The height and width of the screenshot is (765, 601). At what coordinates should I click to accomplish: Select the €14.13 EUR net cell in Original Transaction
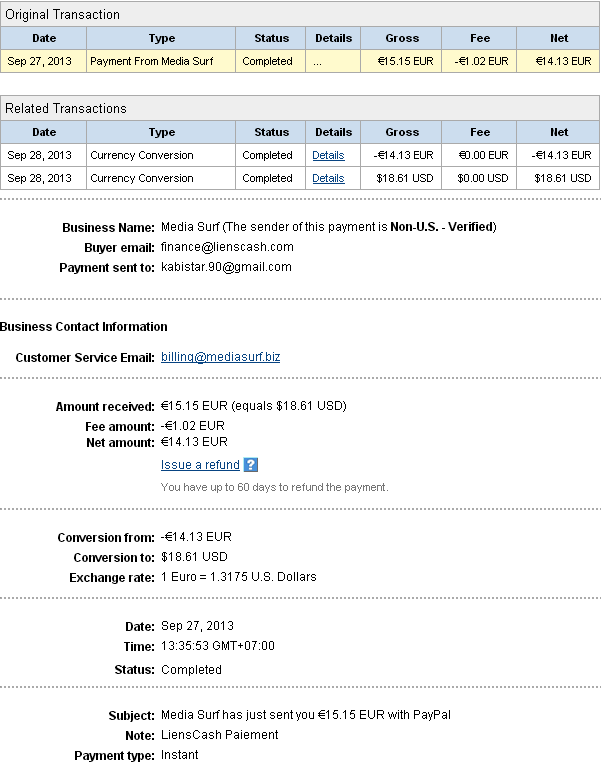558,61
